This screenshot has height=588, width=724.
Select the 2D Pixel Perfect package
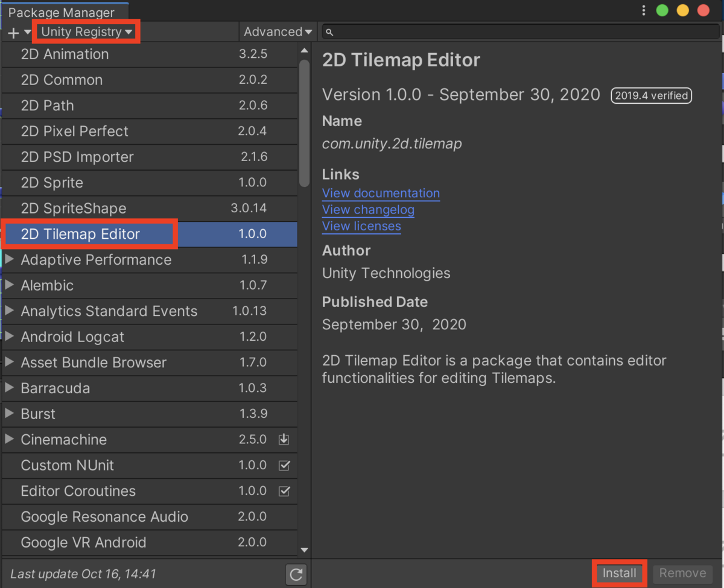(x=150, y=131)
